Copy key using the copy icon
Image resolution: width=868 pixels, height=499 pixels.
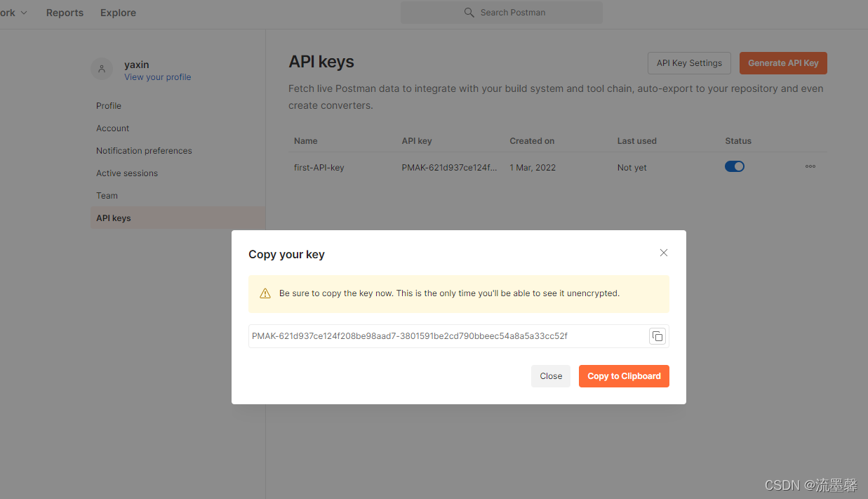657,336
